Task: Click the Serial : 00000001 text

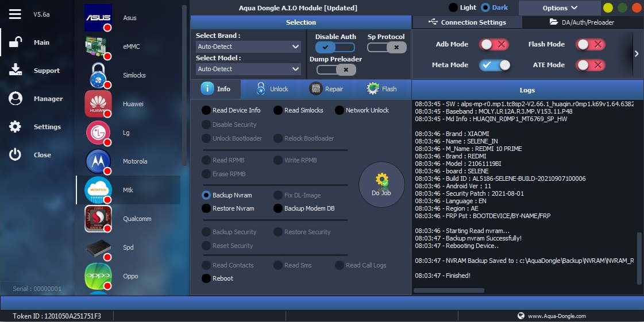Action: (x=37, y=289)
